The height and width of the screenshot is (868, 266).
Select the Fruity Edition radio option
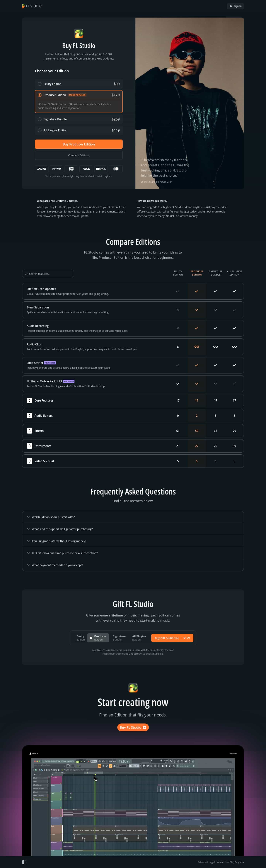coord(40,84)
